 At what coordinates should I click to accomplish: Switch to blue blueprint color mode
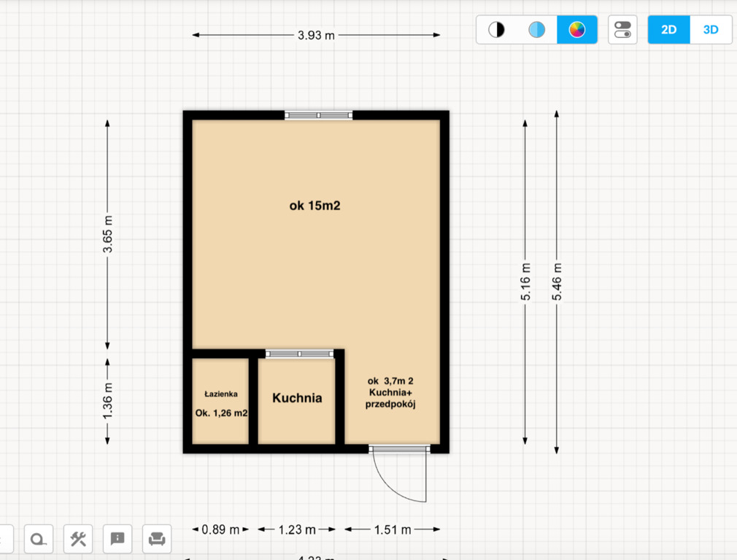tap(536, 30)
